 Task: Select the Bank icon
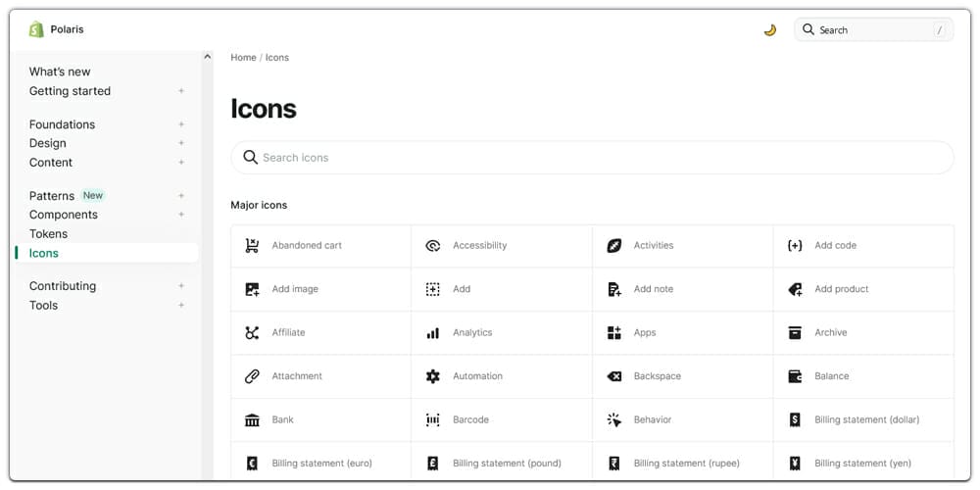252,420
